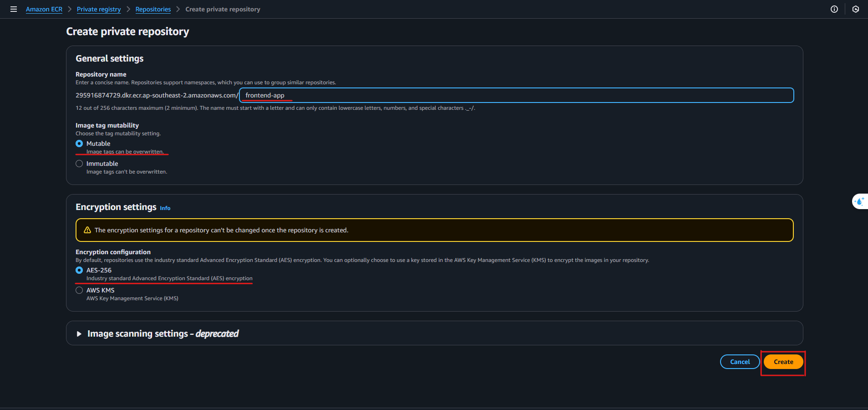This screenshot has height=410, width=868.
Task: Click the info circle icon in top bar
Action: click(x=834, y=9)
